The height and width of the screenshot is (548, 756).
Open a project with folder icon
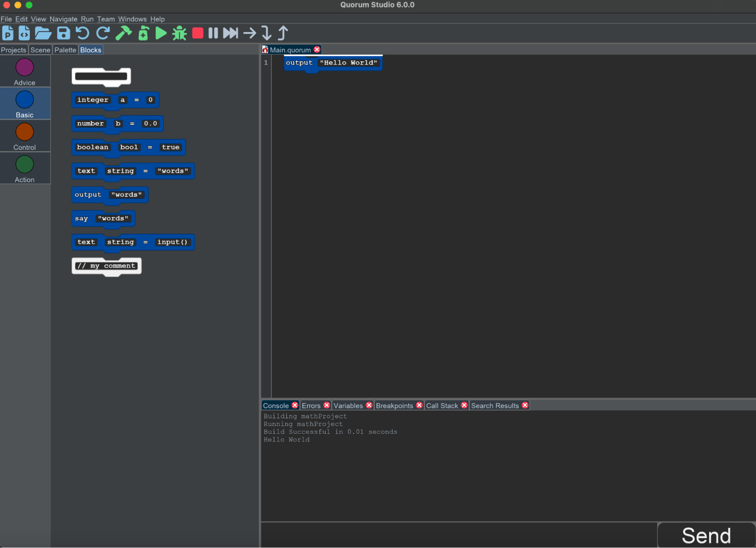(43, 33)
